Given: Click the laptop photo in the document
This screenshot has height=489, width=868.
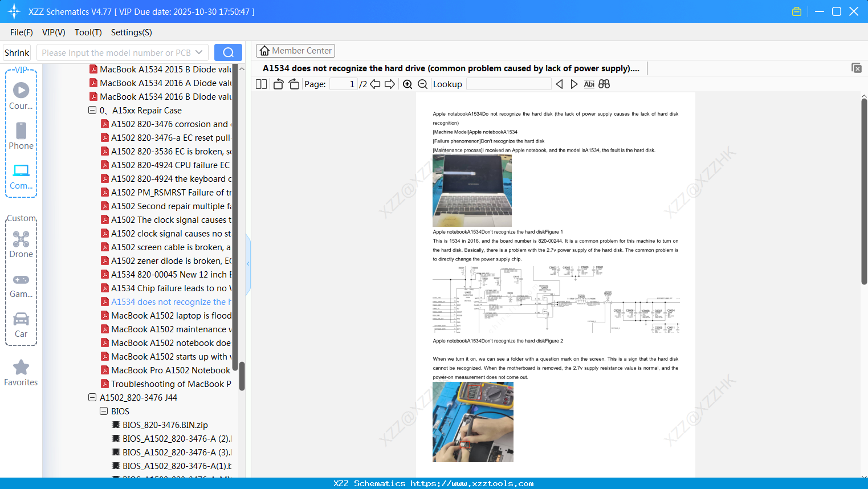Looking at the screenshot, I should coord(472,191).
